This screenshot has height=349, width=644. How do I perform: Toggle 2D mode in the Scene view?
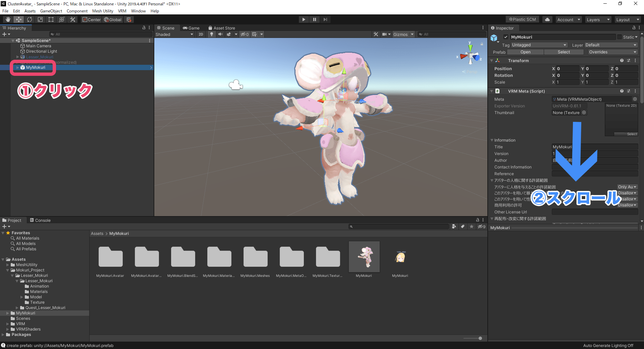coord(201,34)
